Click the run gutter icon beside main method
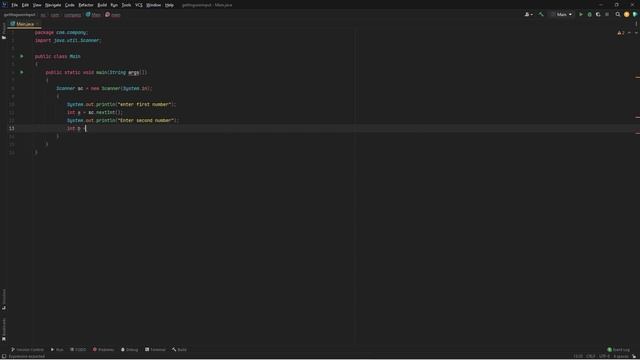The image size is (640, 360). point(22,72)
